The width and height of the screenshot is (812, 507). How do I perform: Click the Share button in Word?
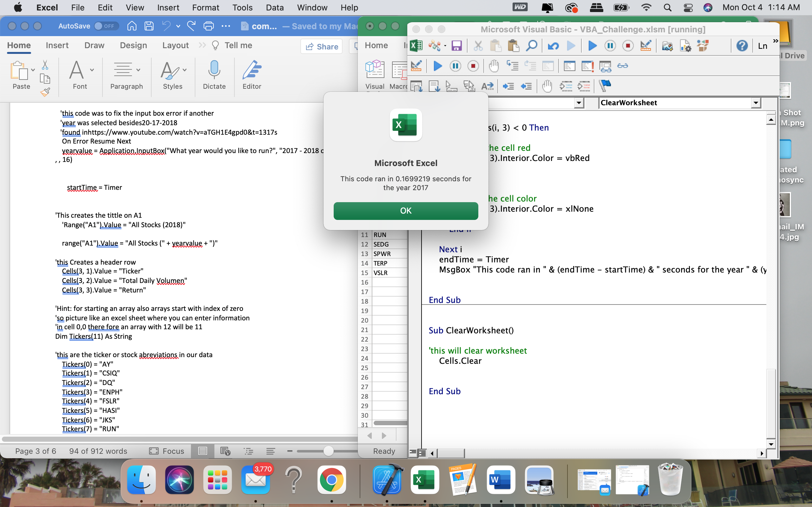[x=321, y=47]
